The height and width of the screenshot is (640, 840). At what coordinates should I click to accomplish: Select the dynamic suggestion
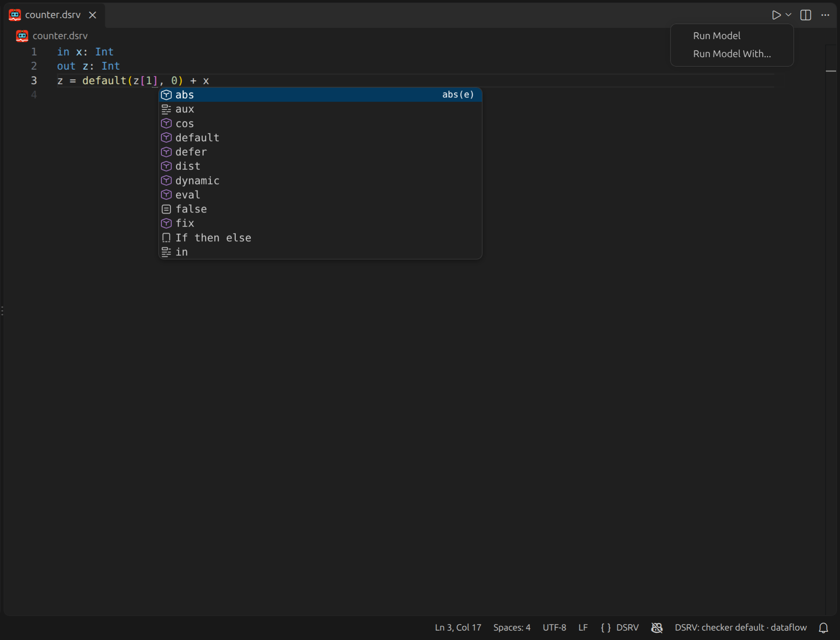point(320,181)
